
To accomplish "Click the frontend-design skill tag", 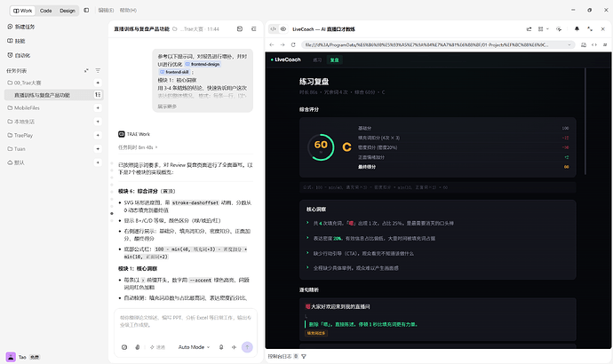I will (203, 64).
